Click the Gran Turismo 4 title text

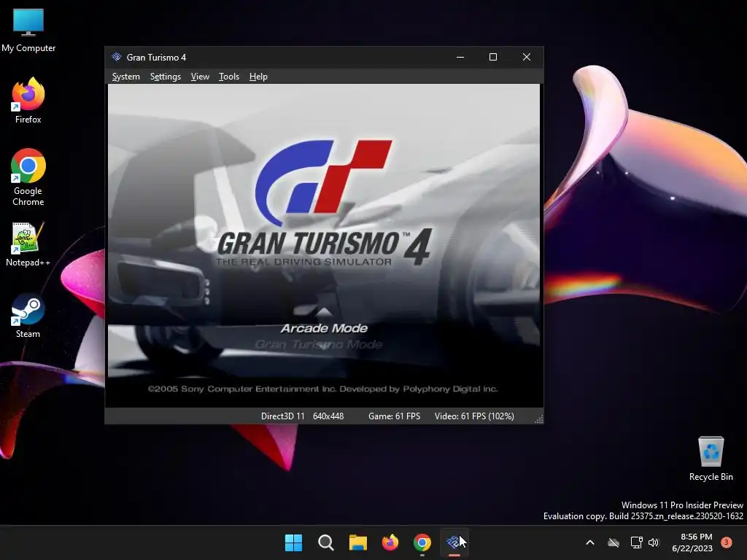(x=156, y=58)
